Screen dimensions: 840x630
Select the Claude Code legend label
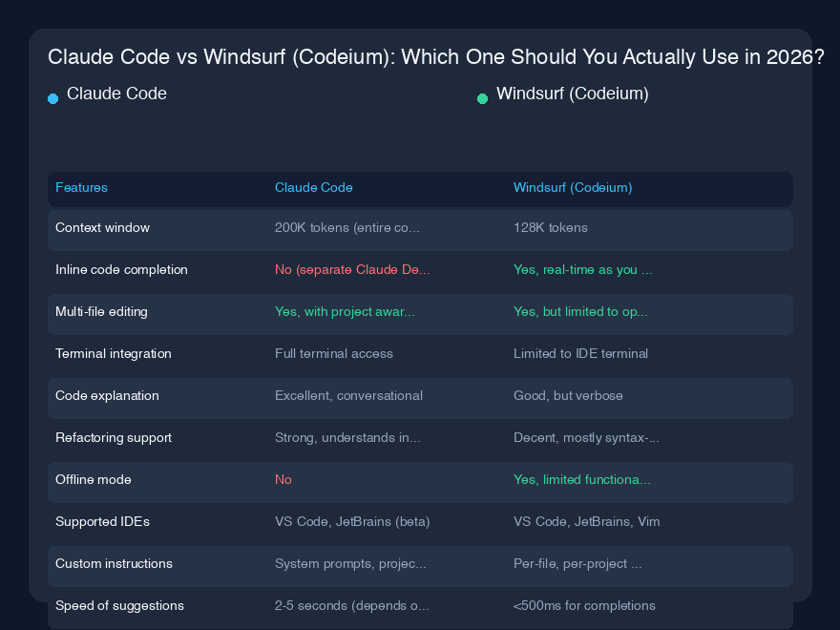(116, 94)
